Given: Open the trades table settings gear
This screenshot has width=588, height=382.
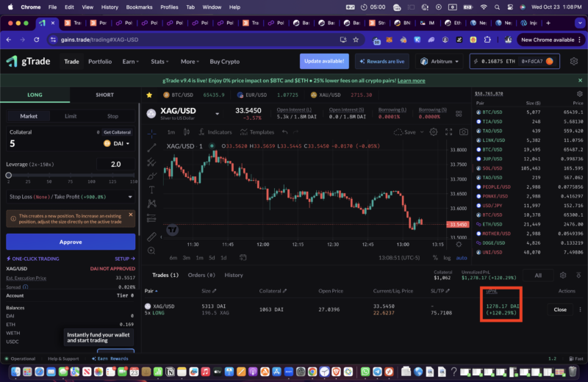Looking at the screenshot, I should [563, 275].
